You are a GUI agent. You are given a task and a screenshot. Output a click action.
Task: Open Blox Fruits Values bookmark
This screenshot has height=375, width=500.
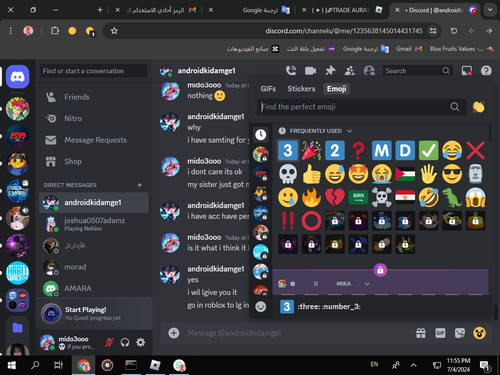click(461, 49)
